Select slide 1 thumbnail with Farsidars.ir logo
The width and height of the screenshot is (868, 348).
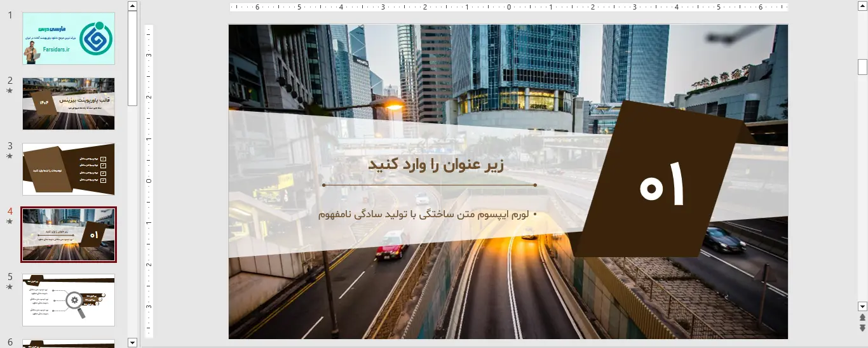point(69,38)
